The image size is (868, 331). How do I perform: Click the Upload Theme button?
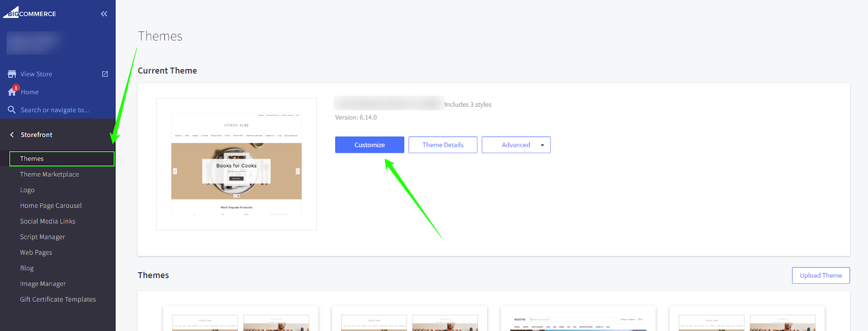(820, 275)
